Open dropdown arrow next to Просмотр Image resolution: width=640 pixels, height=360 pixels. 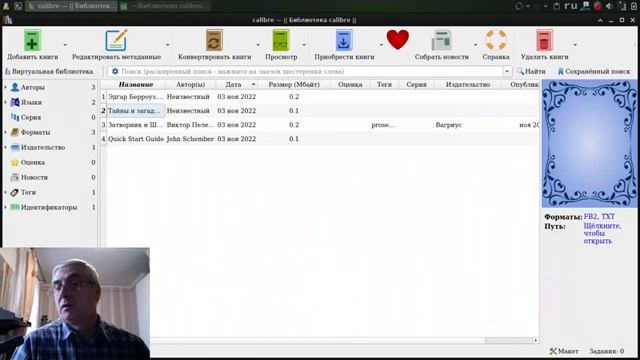point(304,44)
